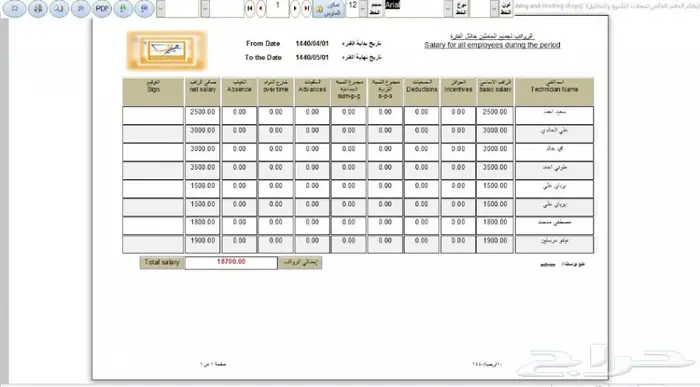Click the 'Absence' column header
The height and width of the screenshot is (387, 700).
tap(239, 92)
